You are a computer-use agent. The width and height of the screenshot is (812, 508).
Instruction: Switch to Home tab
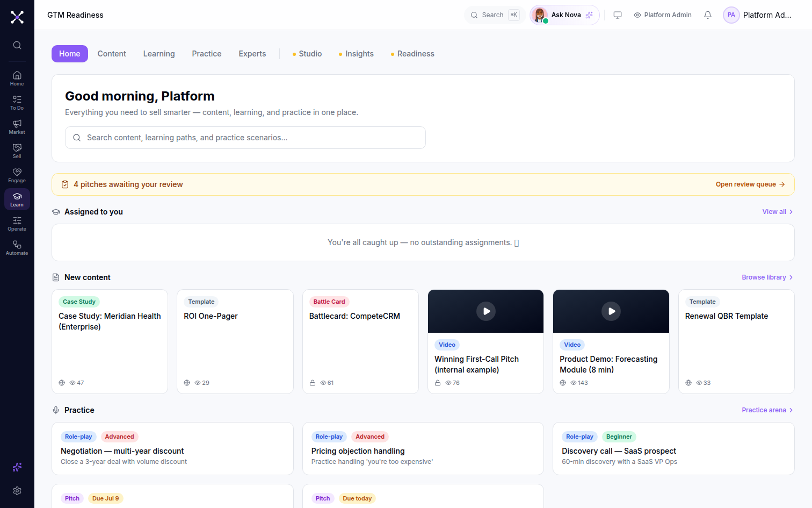(70, 54)
